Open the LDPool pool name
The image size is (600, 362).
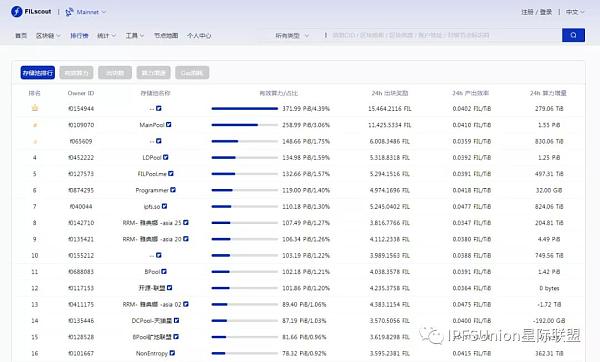point(152,158)
